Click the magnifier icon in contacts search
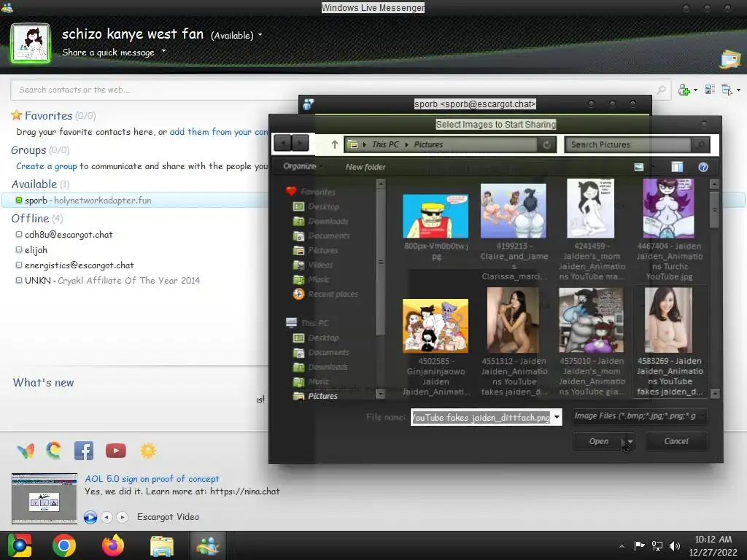Image resolution: width=747 pixels, height=560 pixels. [661, 90]
